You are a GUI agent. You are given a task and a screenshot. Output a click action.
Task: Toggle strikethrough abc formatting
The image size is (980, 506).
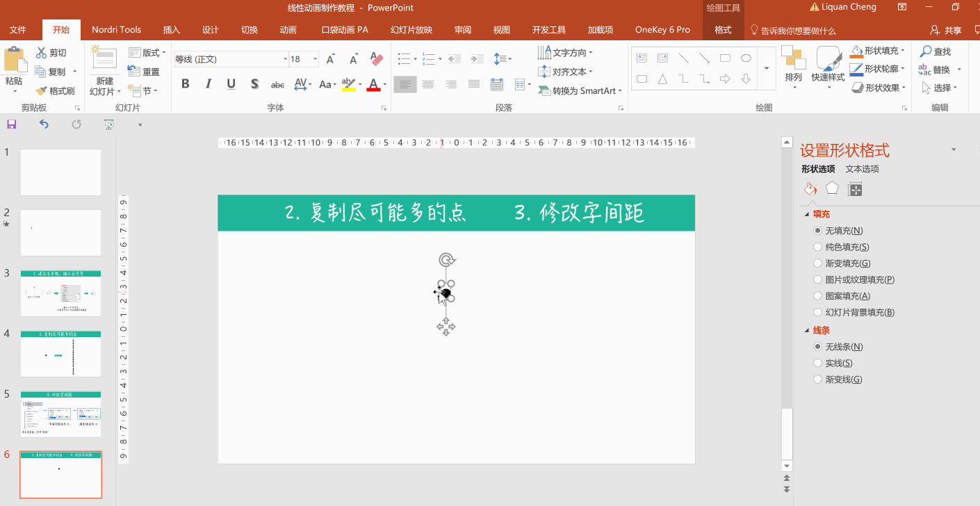[277, 85]
